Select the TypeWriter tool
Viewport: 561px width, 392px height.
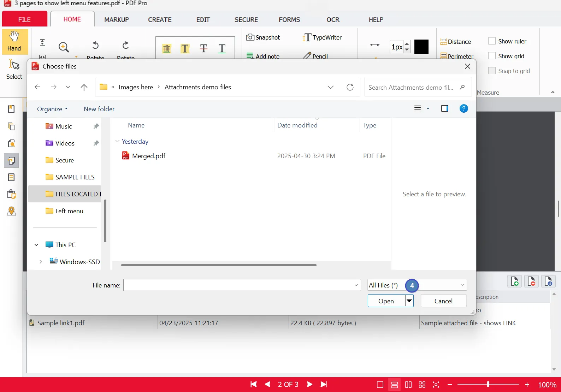(322, 37)
